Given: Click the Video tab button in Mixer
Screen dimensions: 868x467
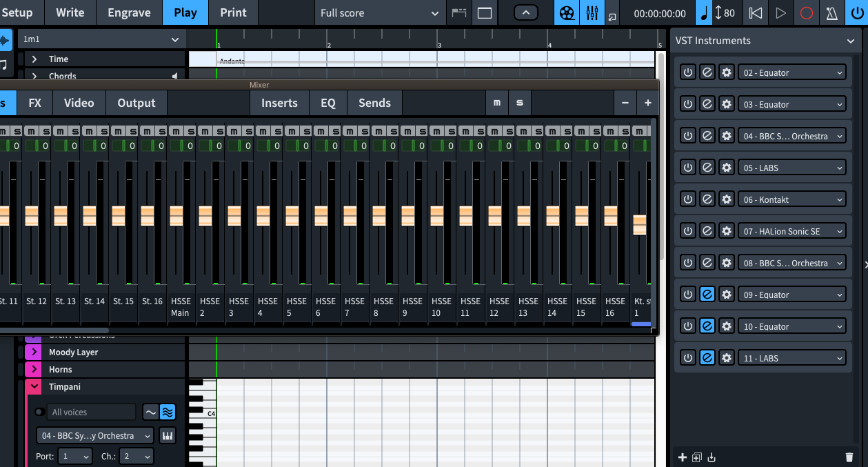Looking at the screenshot, I should pyautogui.click(x=79, y=103).
